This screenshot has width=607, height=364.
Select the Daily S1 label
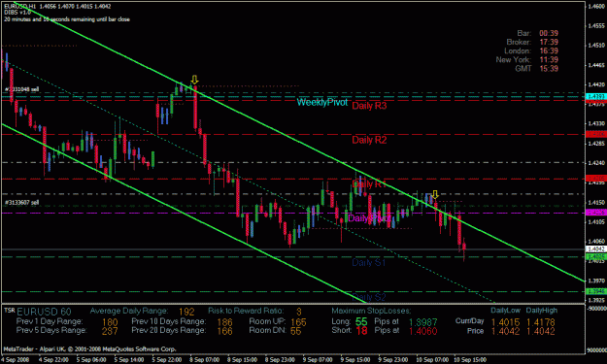pyautogui.click(x=369, y=263)
